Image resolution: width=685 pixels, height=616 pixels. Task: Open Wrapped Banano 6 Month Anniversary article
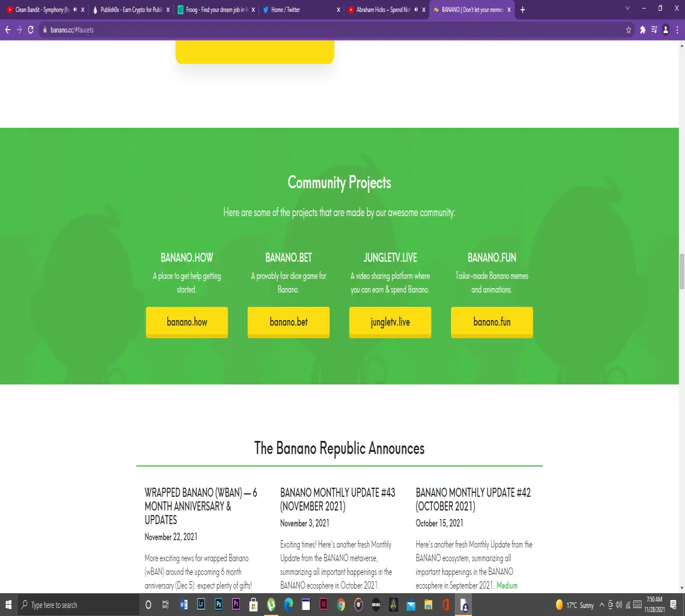pyautogui.click(x=201, y=506)
